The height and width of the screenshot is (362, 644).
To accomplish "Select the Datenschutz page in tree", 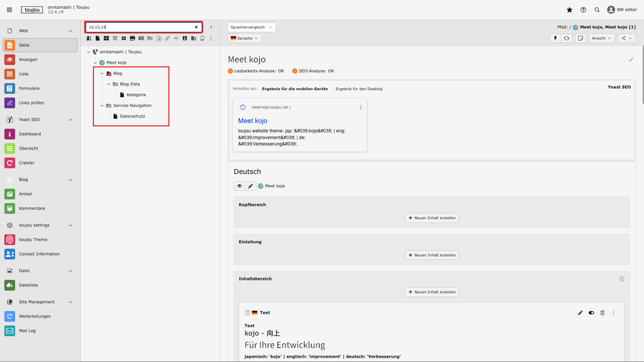I will [x=132, y=116].
